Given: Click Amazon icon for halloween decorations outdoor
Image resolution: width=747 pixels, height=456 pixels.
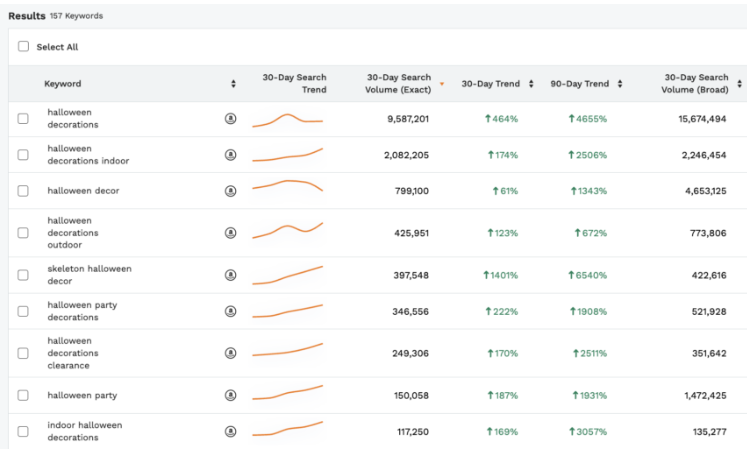Looking at the screenshot, I should click(x=230, y=233).
